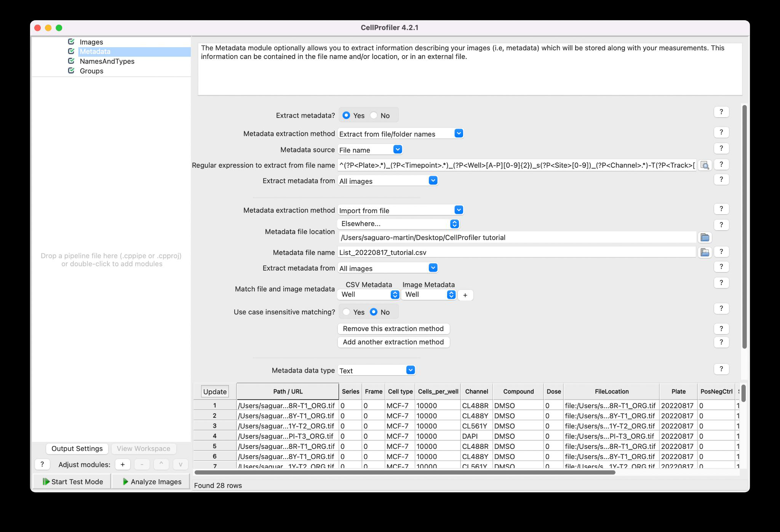Click pipeline help question mark button
The image size is (780, 532).
[x=42, y=464]
